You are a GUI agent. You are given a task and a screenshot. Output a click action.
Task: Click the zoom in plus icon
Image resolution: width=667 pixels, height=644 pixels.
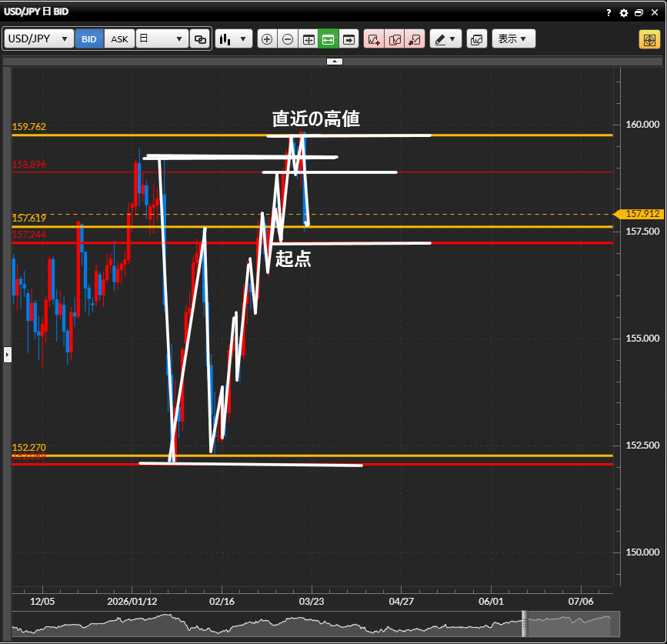(267, 39)
